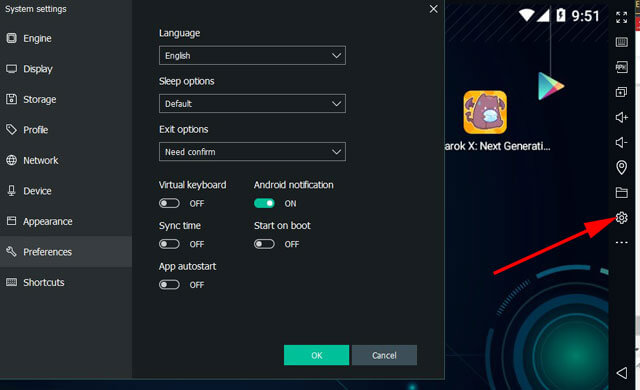Viewport: 640px width, 390px height.
Task: Turn off Android notification switch
Action: [x=264, y=203]
